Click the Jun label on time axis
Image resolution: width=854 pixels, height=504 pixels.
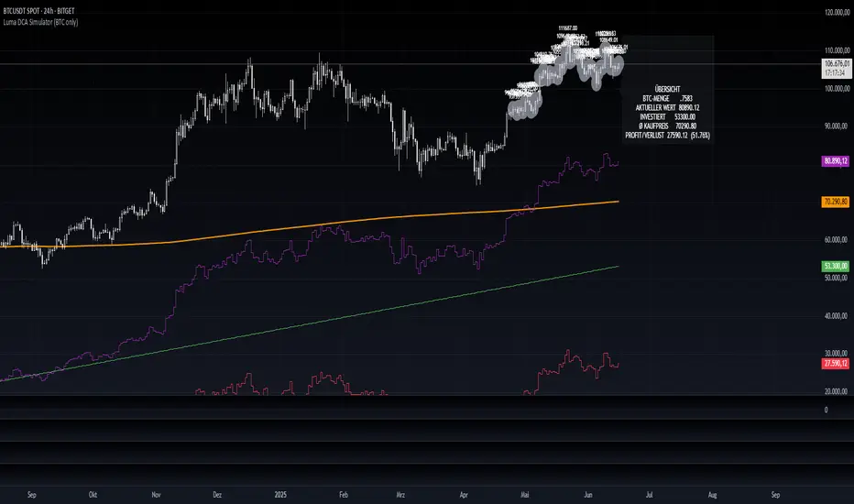pos(588,495)
